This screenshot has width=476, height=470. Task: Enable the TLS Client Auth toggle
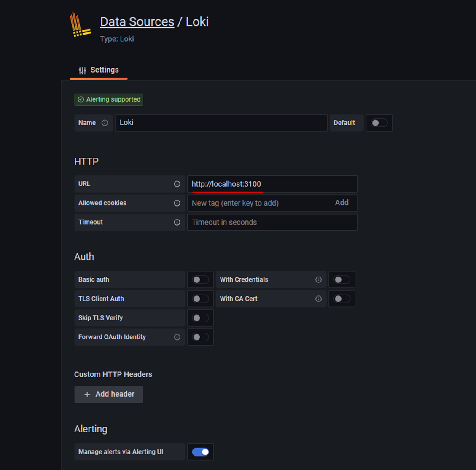200,299
